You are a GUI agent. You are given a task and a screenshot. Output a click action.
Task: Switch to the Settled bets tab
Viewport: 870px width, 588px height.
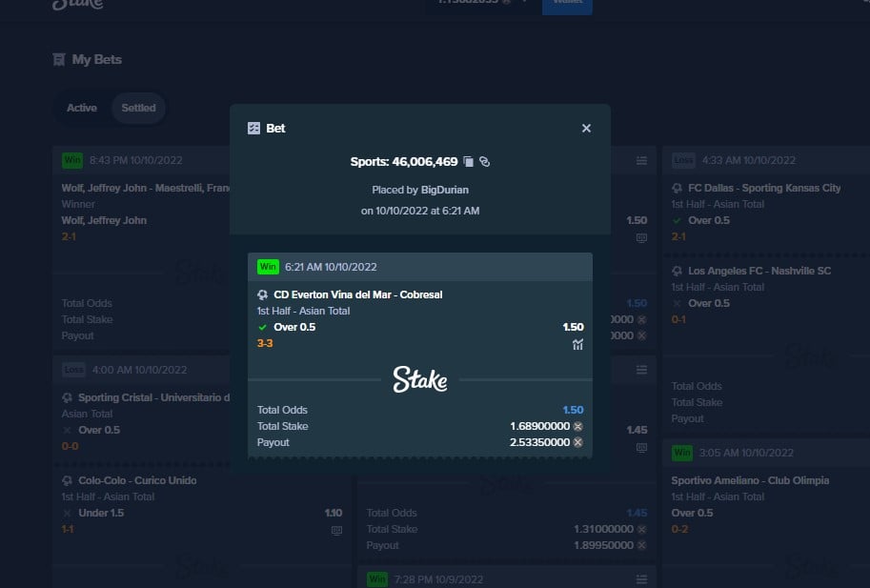coord(139,108)
